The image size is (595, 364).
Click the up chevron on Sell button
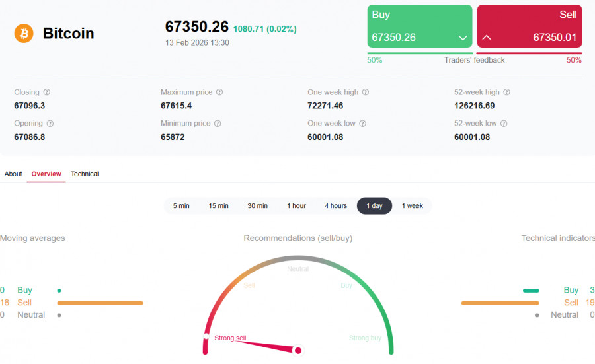tap(487, 37)
